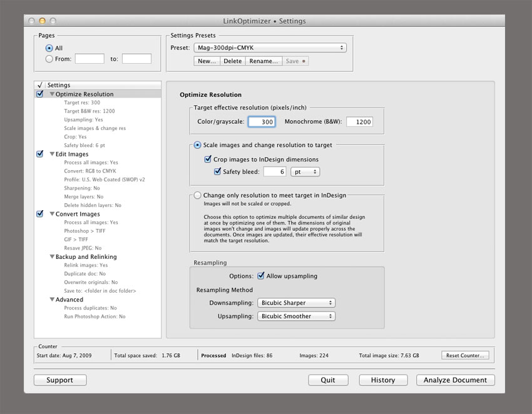This screenshot has height=414, width=532.
Task: Click the New... preset button
Action: click(207, 61)
